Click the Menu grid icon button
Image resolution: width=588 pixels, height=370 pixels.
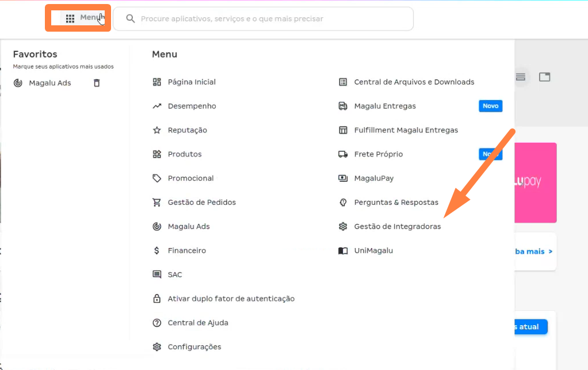[70, 18]
